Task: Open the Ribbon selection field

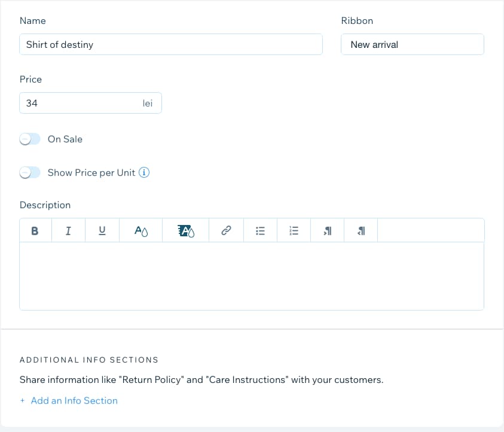Action: (412, 44)
